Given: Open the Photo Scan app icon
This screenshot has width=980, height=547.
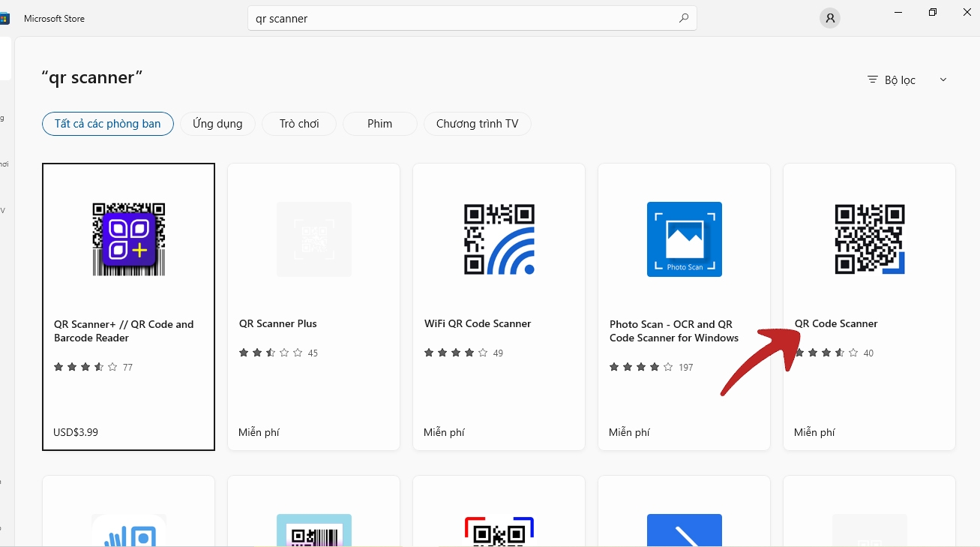Looking at the screenshot, I should point(683,239).
